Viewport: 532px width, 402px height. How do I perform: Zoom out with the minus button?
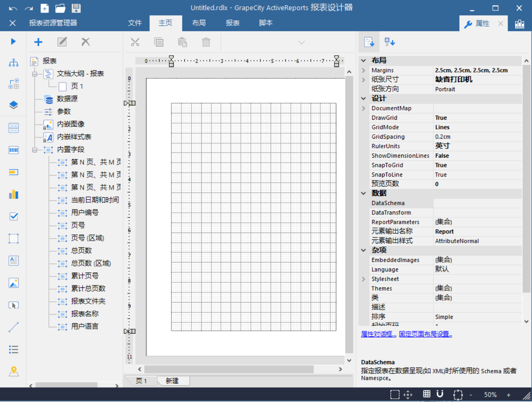click(x=471, y=395)
